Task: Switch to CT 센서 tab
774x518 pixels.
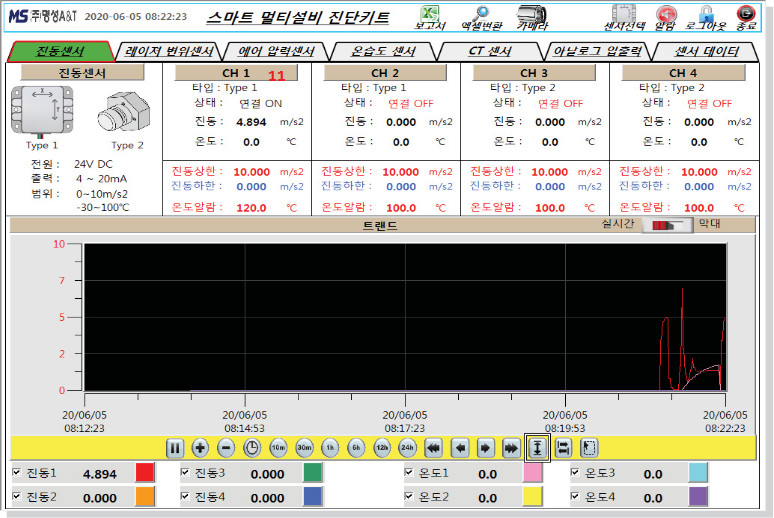Action: 490,51
